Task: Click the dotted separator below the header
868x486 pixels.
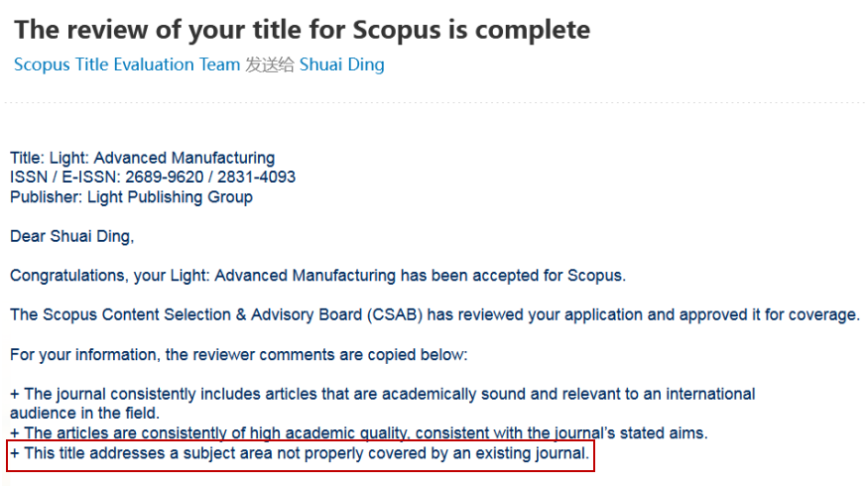Action: [434, 102]
